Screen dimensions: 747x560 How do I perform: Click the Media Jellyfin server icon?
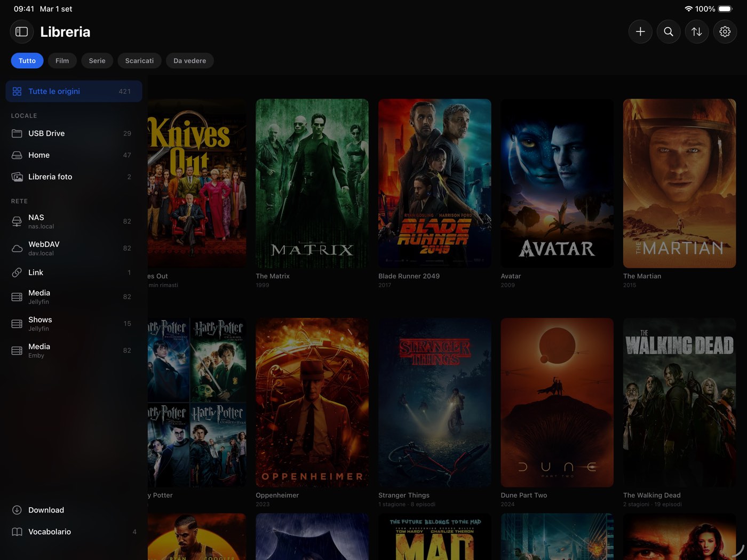(x=17, y=297)
